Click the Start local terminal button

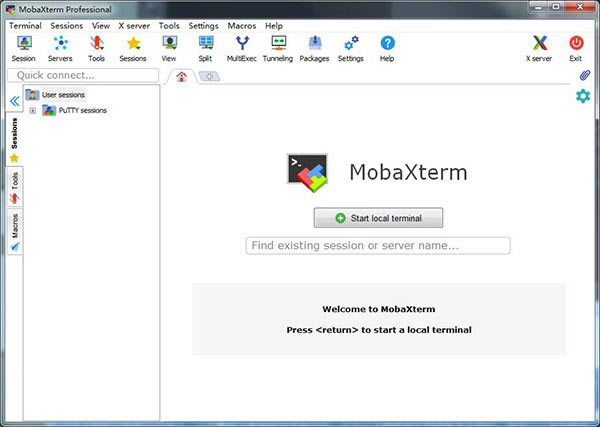[378, 218]
